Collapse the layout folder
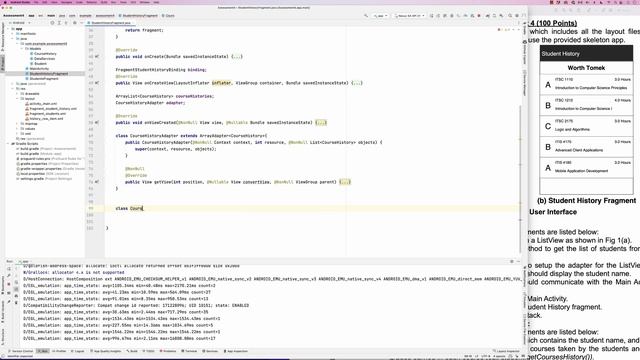The image size is (640, 360). coord(18,99)
